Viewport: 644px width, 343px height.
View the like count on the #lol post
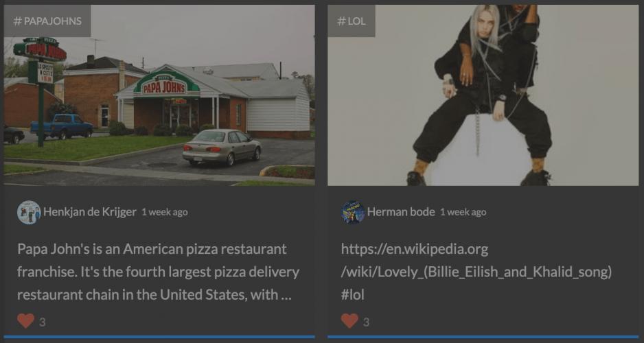point(367,322)
